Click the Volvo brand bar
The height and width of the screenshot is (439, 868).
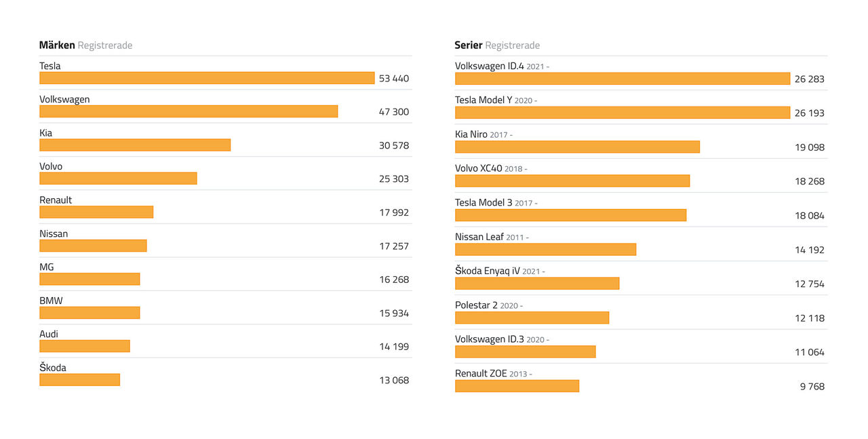(118, 178)
